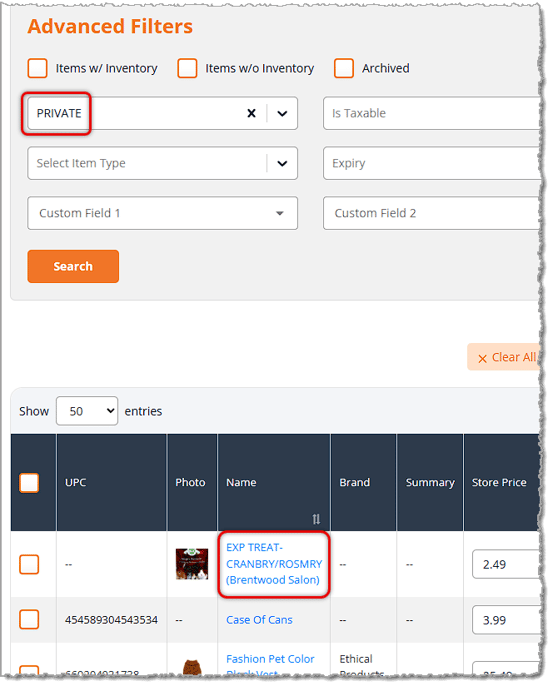
Task: Tick the select-all checkbox in table header
Action: pyautogui.click(x=29, y=483)
